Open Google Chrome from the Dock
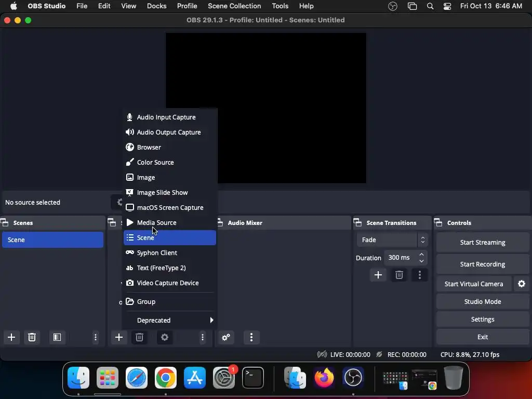This screenshot has height=399, width=532. [x=166, y=378]
